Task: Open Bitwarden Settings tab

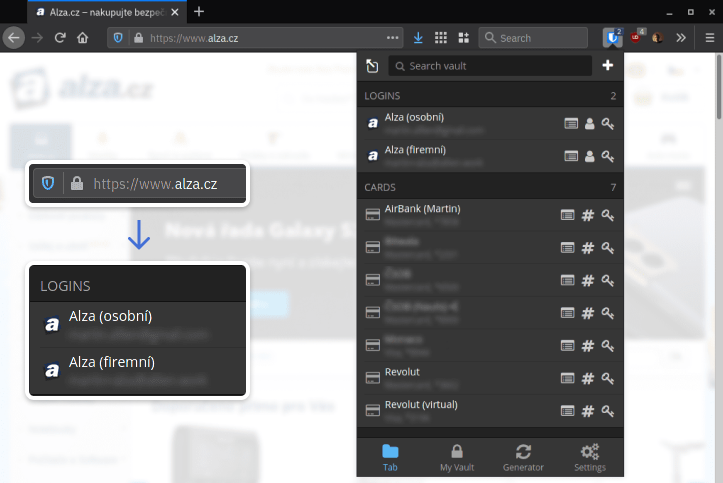Action: pos(590,457)
